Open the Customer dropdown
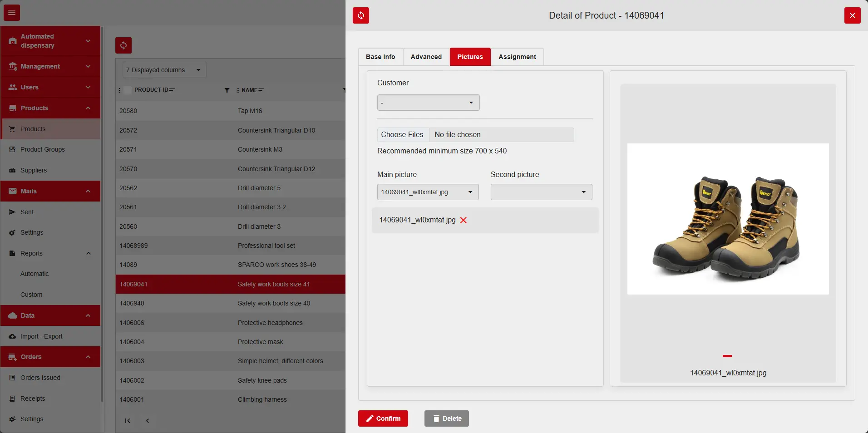 click(x=428, y=103)
